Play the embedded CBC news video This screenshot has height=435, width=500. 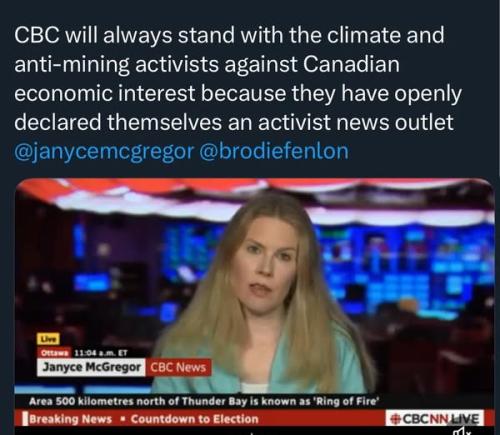[x=255, y=302]
